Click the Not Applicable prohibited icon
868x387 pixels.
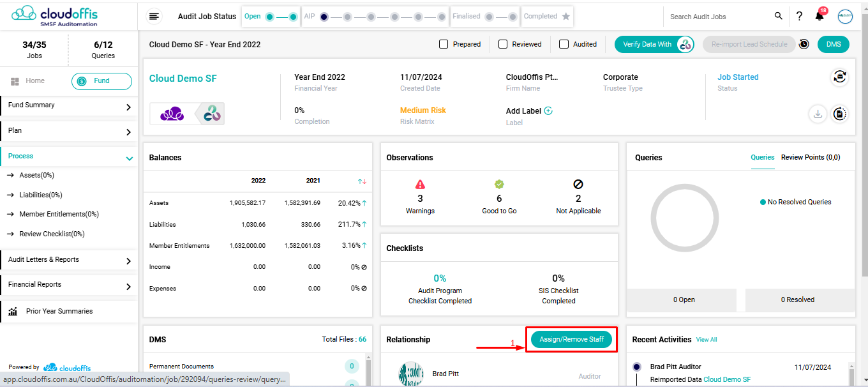tap(578, 185)
